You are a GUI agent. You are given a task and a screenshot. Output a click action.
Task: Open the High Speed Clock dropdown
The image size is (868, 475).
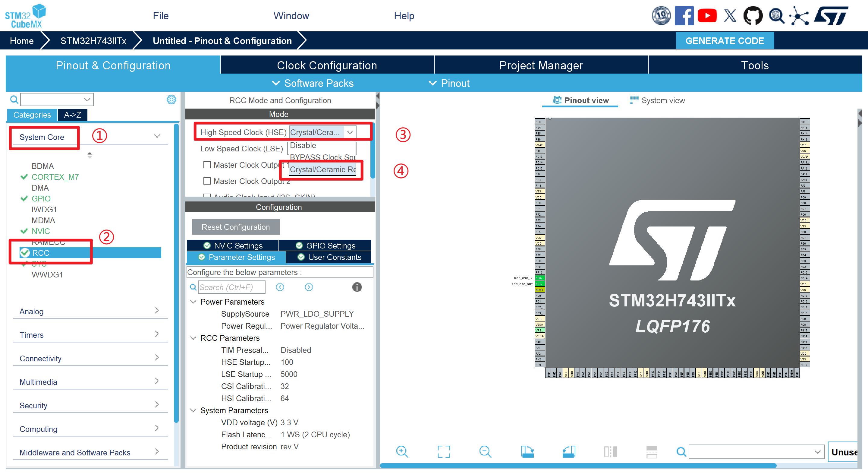coord(350,132)
